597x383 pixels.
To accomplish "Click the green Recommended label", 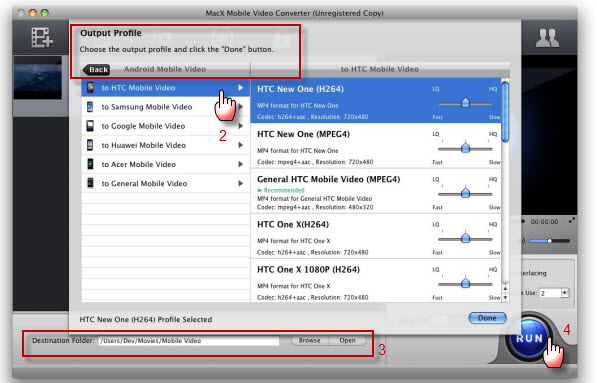I will coord(281,190).
